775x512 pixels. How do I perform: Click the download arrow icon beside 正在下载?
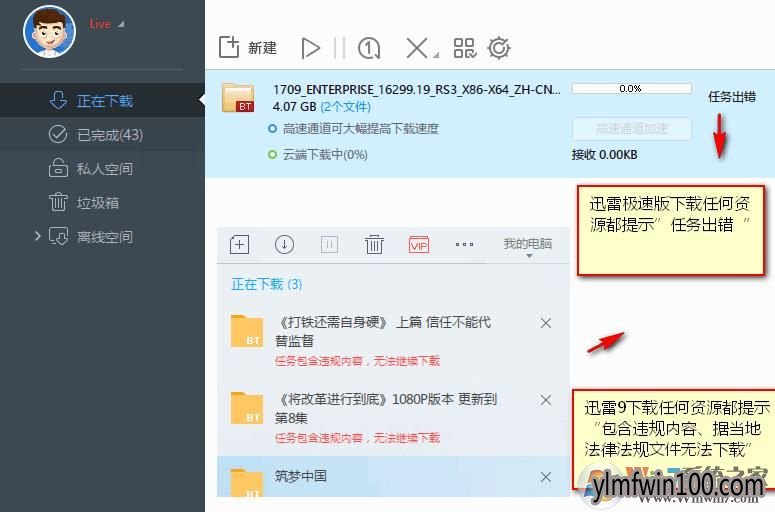[x=58, y=100]
